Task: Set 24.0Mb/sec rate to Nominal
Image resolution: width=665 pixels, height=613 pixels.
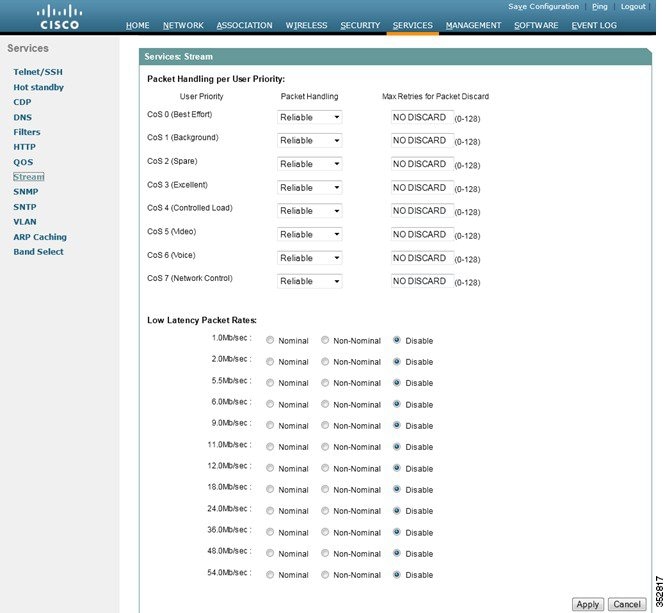Action: (x=270, y=511)
